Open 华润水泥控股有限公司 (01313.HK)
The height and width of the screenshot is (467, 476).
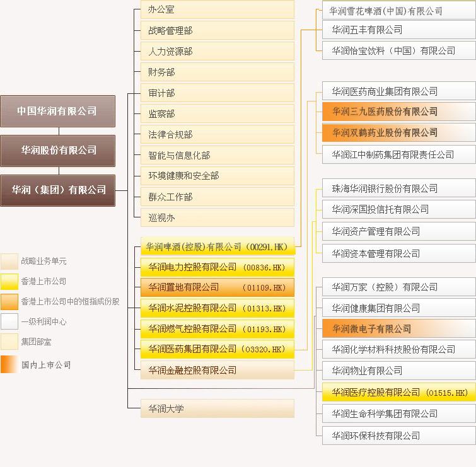(218, 308)
